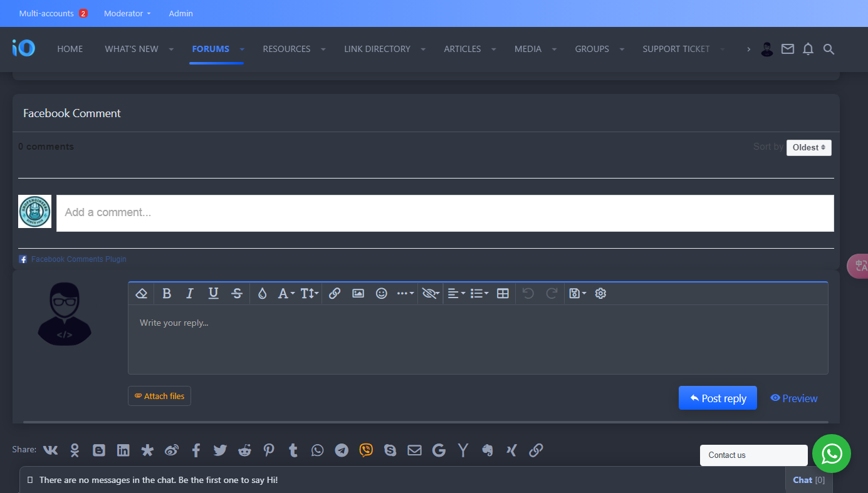This screenshot has height=493, width=868.
Task: Copy thread link chain icon
Action: pyautogui.click(x=536, y=450)
